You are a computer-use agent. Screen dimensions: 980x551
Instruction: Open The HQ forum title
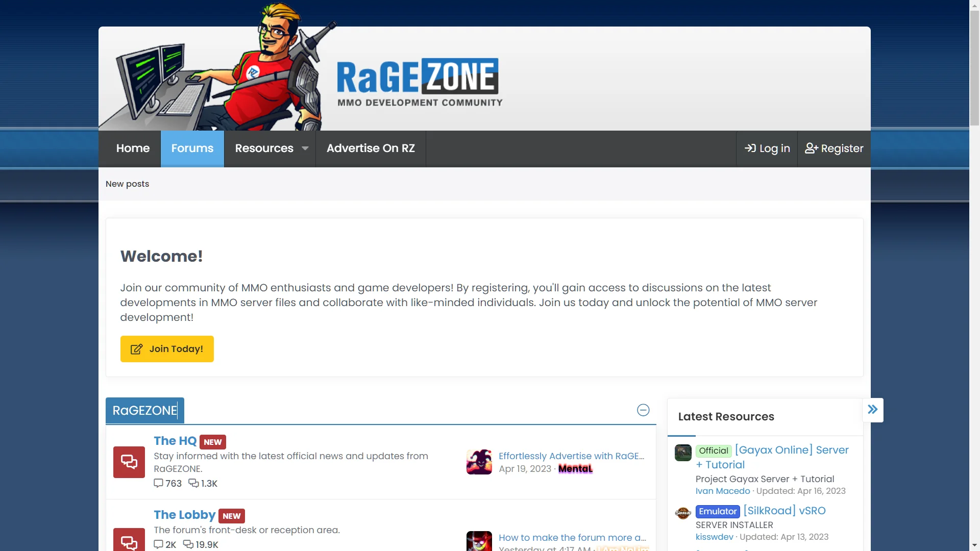[175, 441]
